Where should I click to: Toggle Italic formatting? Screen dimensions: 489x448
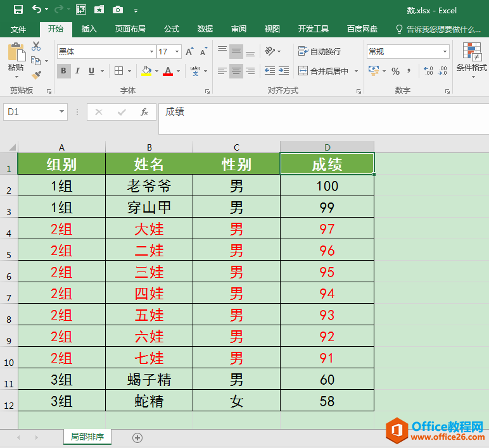click(78, 71)
